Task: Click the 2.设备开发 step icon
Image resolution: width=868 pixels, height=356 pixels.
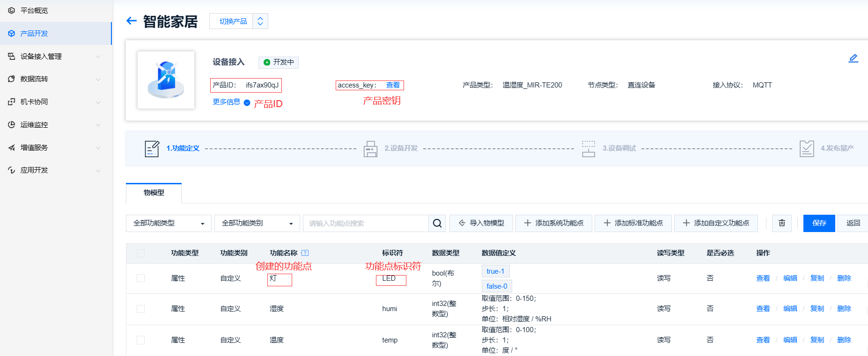Action: [370, 148]
